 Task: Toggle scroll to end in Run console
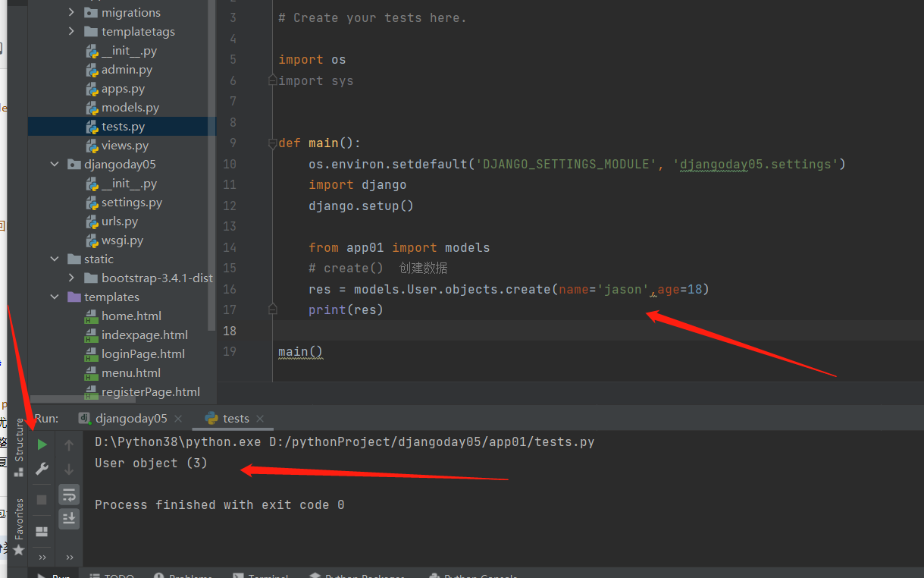69,518
